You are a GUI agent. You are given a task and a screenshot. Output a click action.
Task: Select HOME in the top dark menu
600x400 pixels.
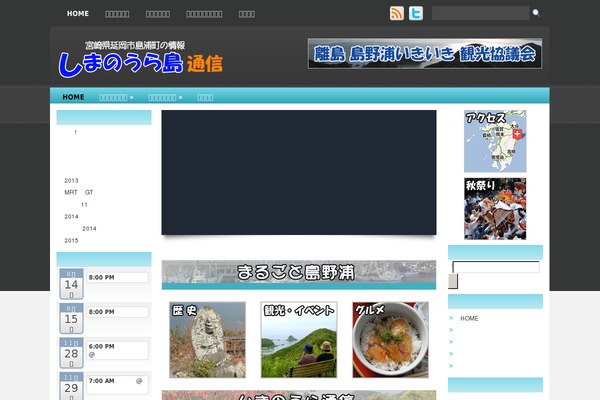78,14
